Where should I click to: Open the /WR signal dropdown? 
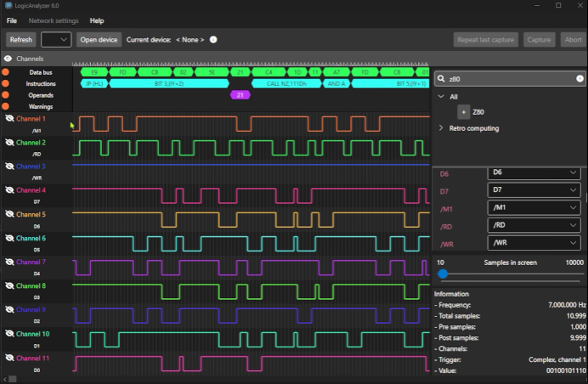(x=534, y=243)
